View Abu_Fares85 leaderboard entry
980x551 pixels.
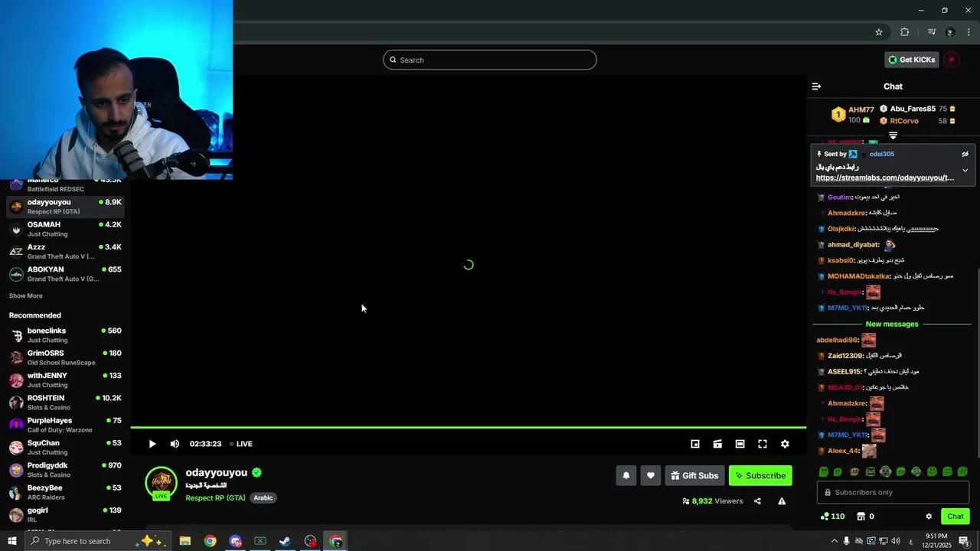[917, 109]
